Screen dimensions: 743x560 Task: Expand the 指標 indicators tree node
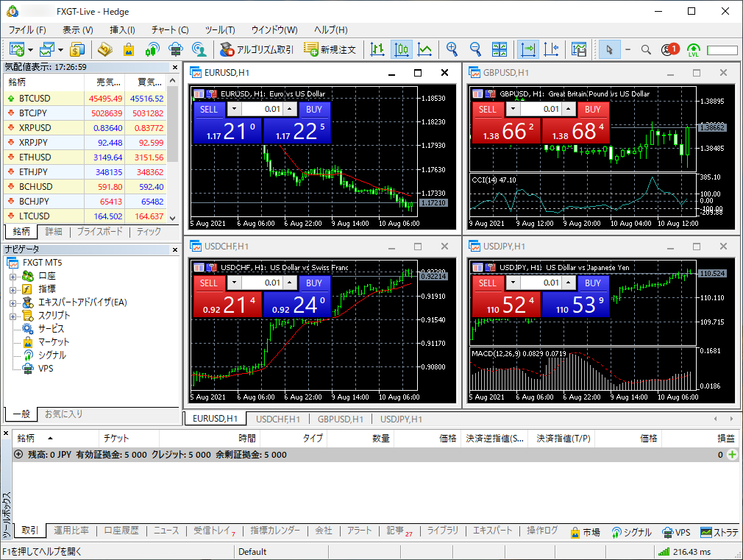click(13, 289)
